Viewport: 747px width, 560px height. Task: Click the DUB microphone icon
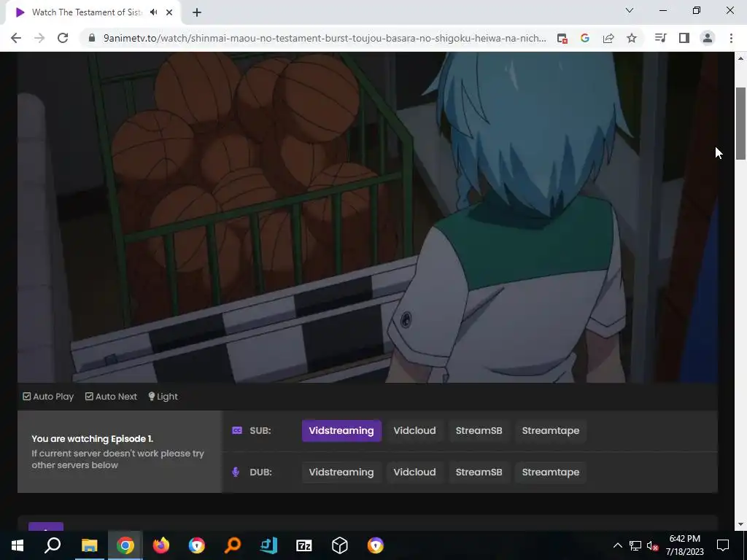(x=236, y=472)
